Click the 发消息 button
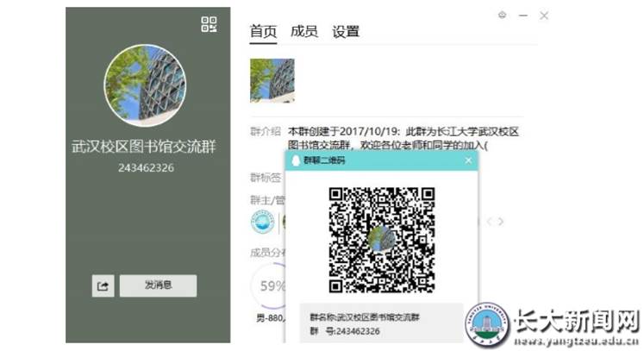The image size is (644, 351). 158,285
